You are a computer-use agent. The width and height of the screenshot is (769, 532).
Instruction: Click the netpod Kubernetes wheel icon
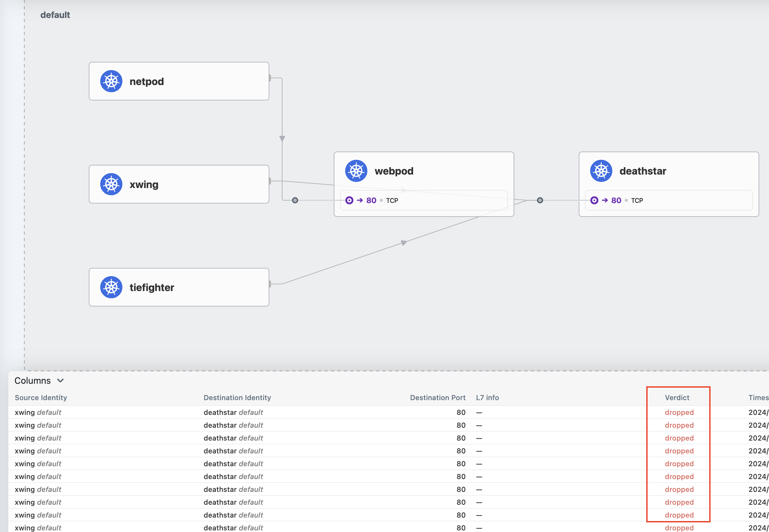(x=111, y=81)
